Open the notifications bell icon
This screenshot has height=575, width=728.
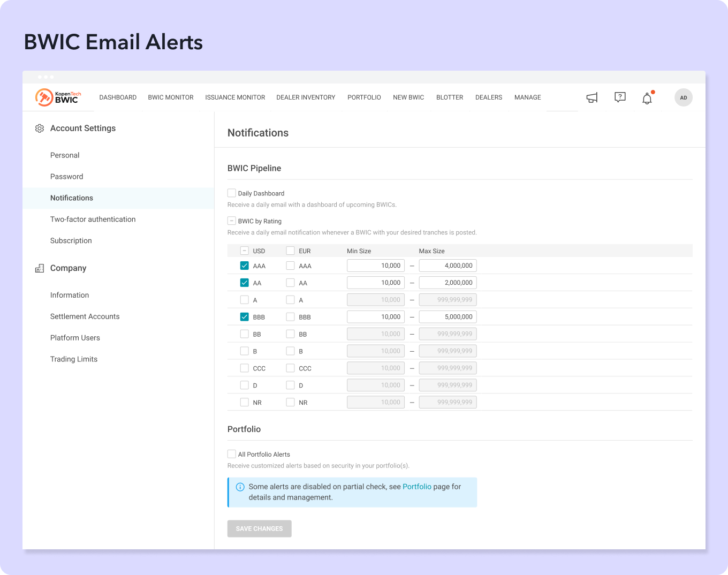647,98
